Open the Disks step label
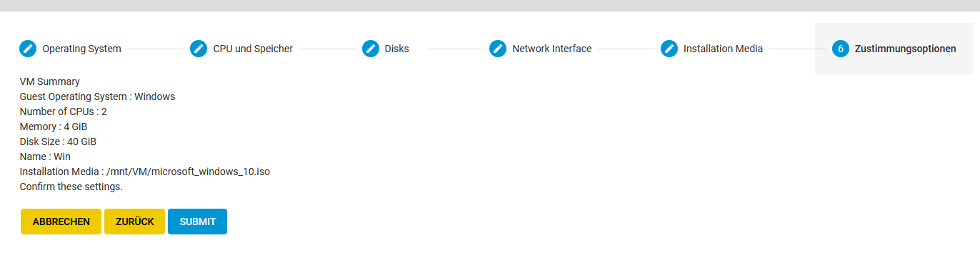This screenshot has width=980, height=273. pos(396,49)
